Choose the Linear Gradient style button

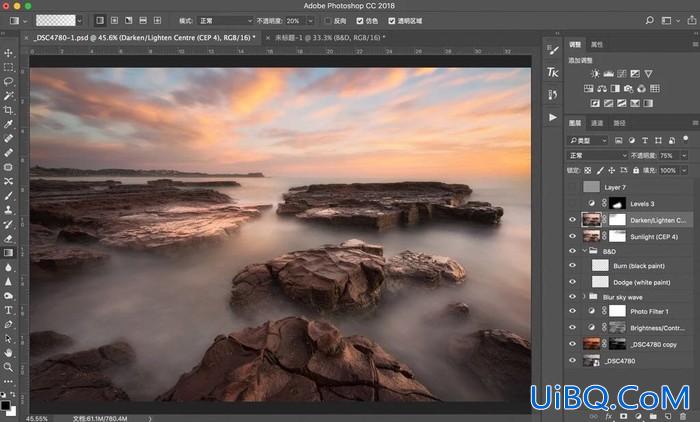coord(100,21)
